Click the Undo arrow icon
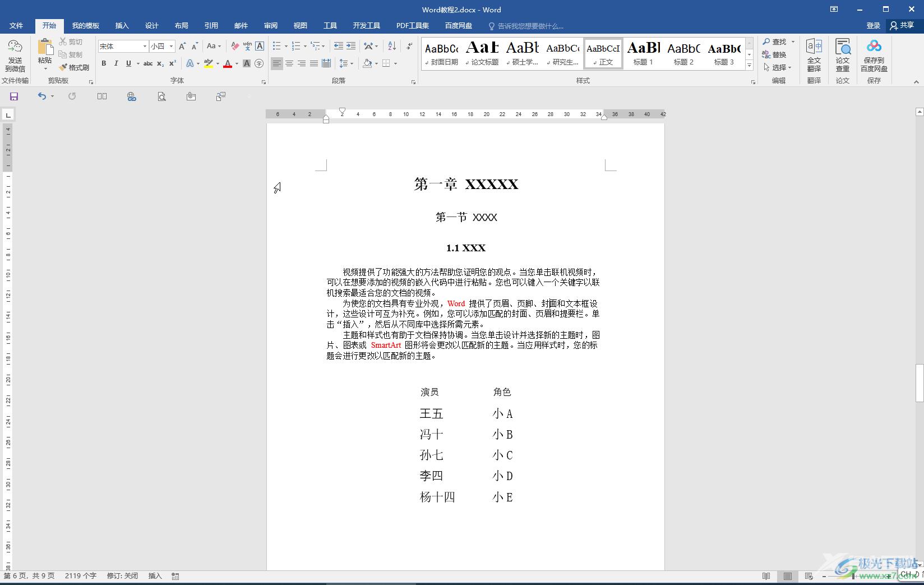The image size is (924, 585). tap(42, 96)
